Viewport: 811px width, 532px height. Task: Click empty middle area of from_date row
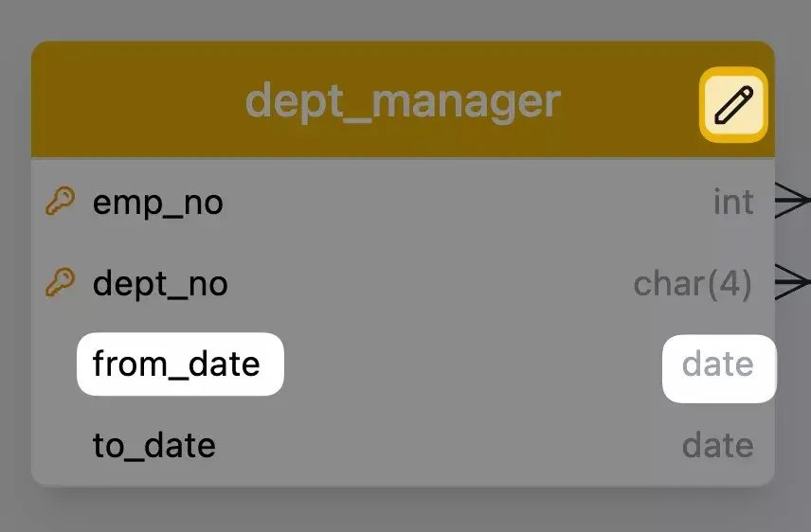pyautogui.click(x=474, y=364)
